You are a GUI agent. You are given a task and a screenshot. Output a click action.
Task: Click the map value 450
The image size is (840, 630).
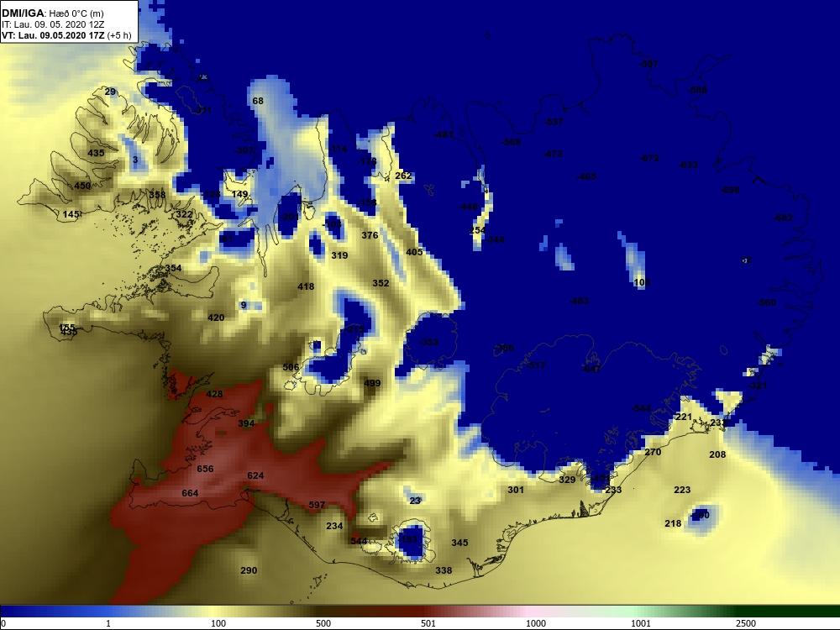point(82,186)
